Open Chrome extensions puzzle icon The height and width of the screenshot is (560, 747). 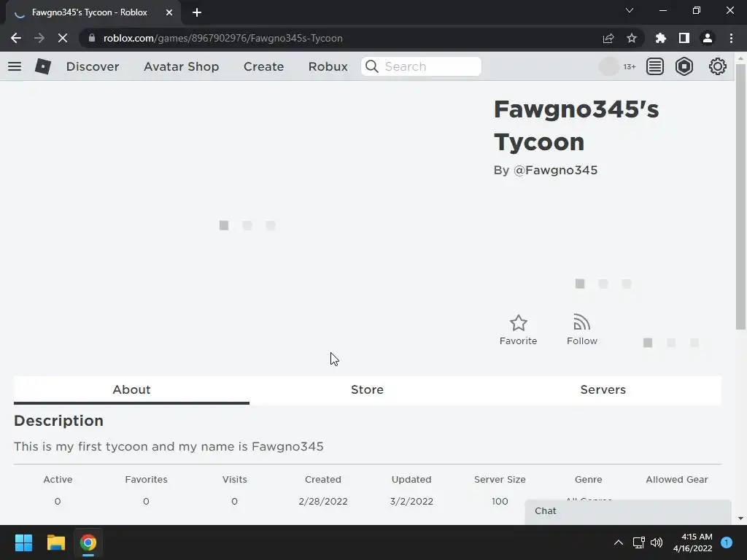[x=661, y=38]
